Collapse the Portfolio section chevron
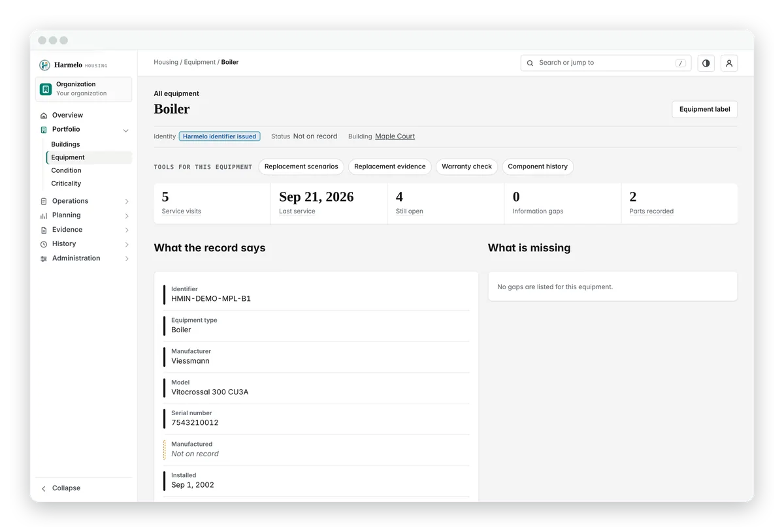Image resolution: width=784 pixels, height=532 pixels. [x=126, y=131]
